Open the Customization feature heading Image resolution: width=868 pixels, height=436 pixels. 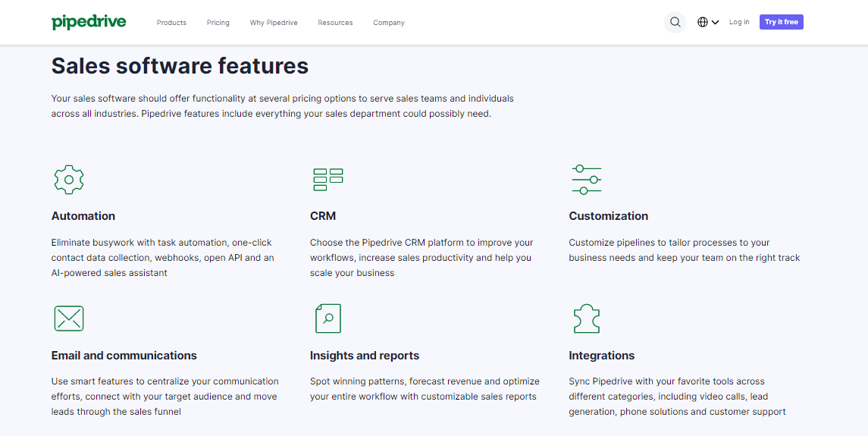coord(609,216)
